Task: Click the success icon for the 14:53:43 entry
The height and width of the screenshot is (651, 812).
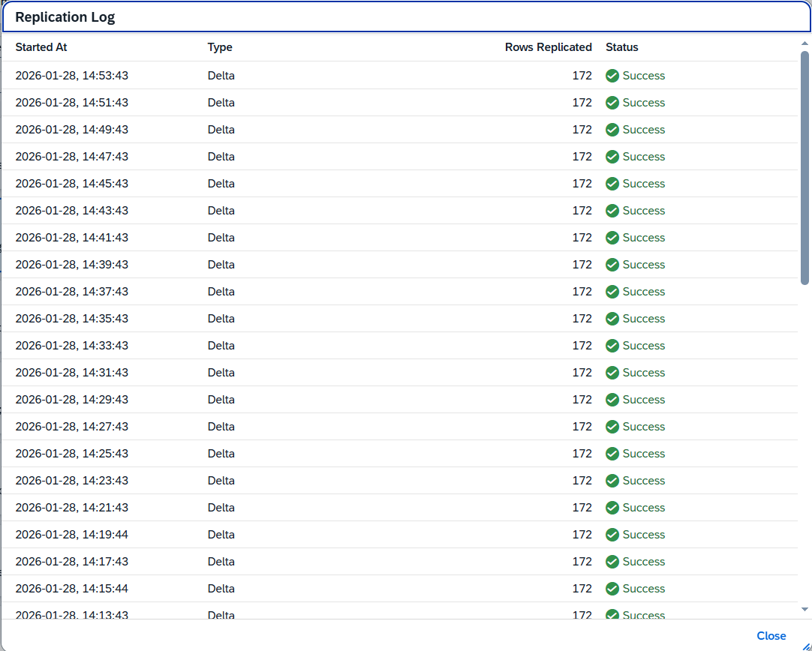Action: [612, 76]
